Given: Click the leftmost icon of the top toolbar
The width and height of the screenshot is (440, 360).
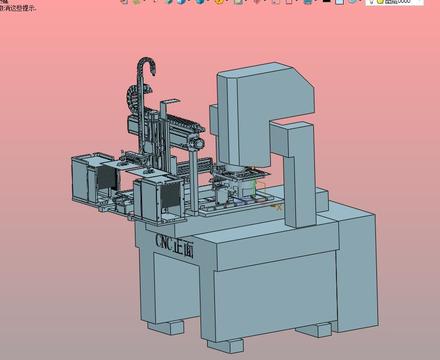Looking at the screenshot, I should (124, 1).
